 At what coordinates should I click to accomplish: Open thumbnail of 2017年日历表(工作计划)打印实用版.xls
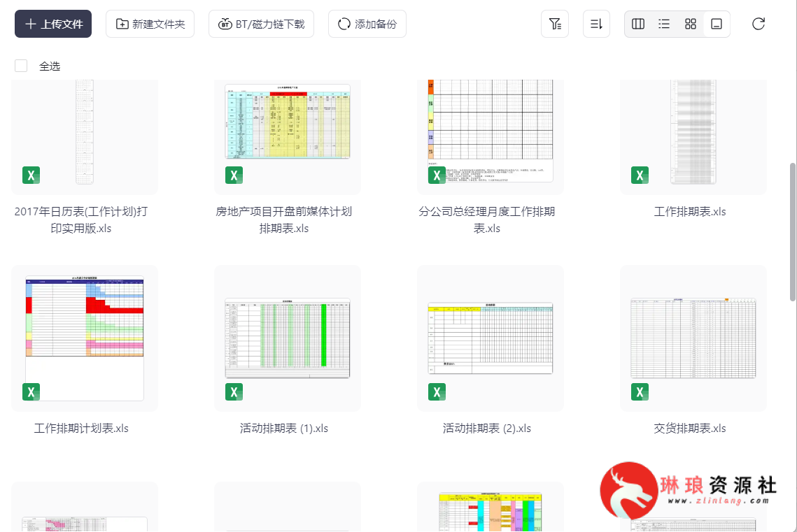pyautogui.click(x=85, y=132)
